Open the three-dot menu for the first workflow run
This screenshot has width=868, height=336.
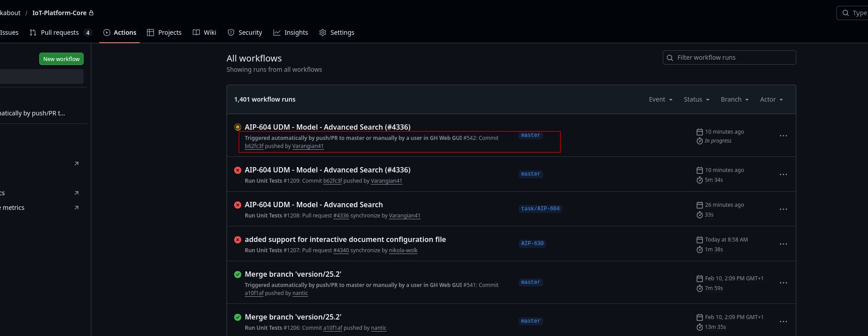click(x=783, y=135)
